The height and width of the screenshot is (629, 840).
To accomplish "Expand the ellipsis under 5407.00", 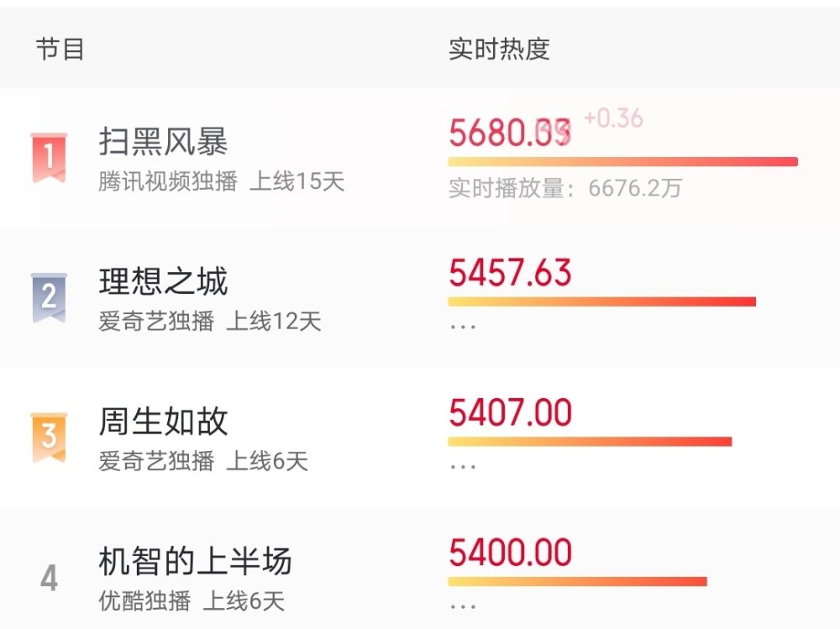I will click(x=462, y=467).
